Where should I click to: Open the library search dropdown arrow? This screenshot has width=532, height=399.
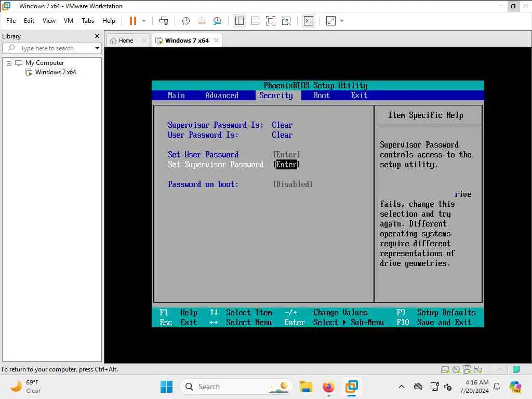tap(97, 48)
